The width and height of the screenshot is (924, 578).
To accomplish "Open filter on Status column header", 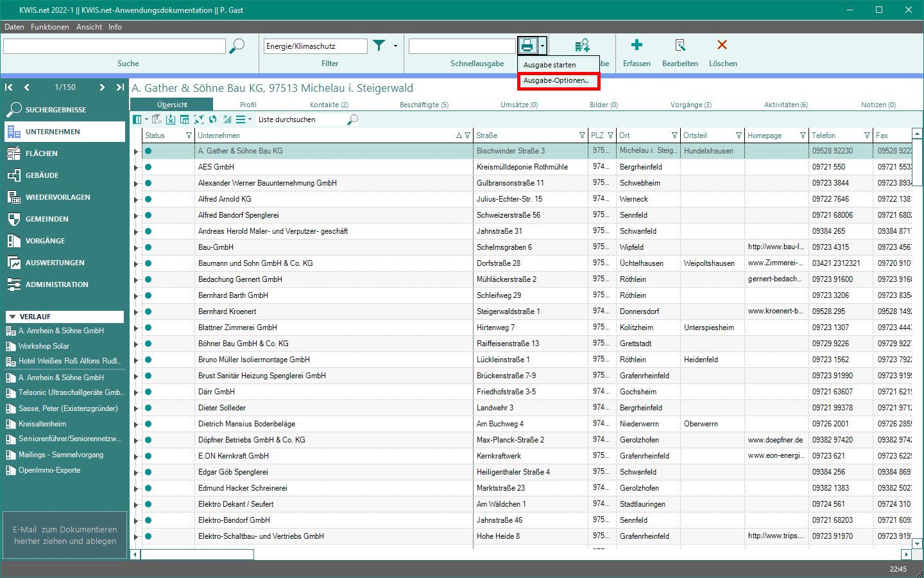I will pyautogui.click(x=189, y=136).
